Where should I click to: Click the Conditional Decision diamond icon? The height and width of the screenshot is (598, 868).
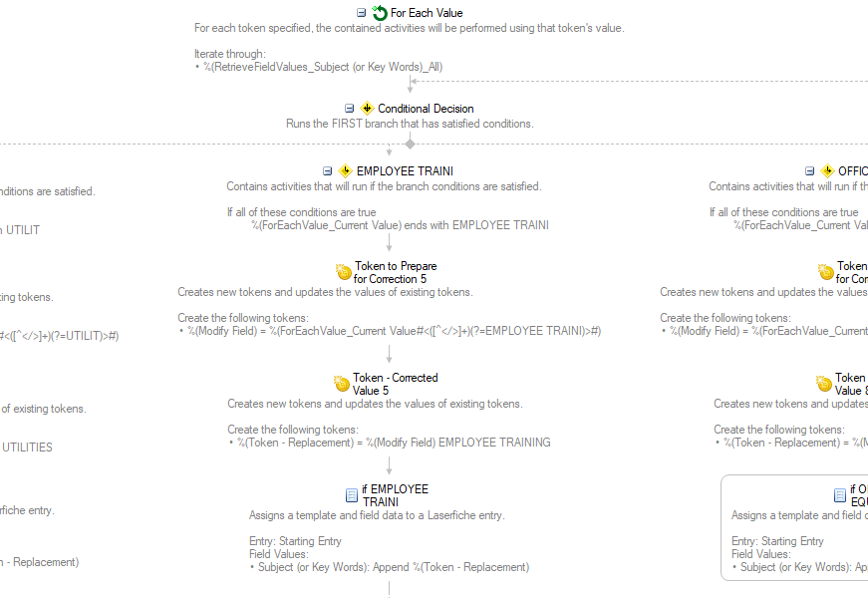(x=367, y=108)
